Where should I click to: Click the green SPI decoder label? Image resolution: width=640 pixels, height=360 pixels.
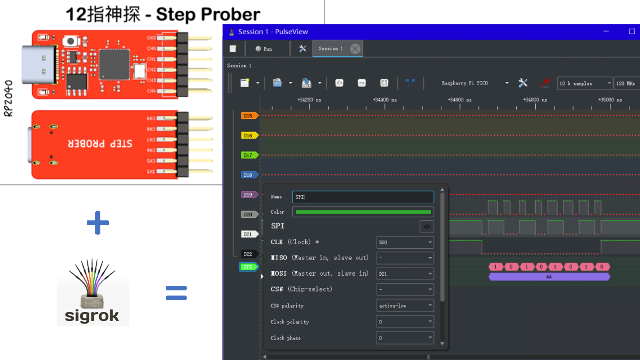point(249,267)
